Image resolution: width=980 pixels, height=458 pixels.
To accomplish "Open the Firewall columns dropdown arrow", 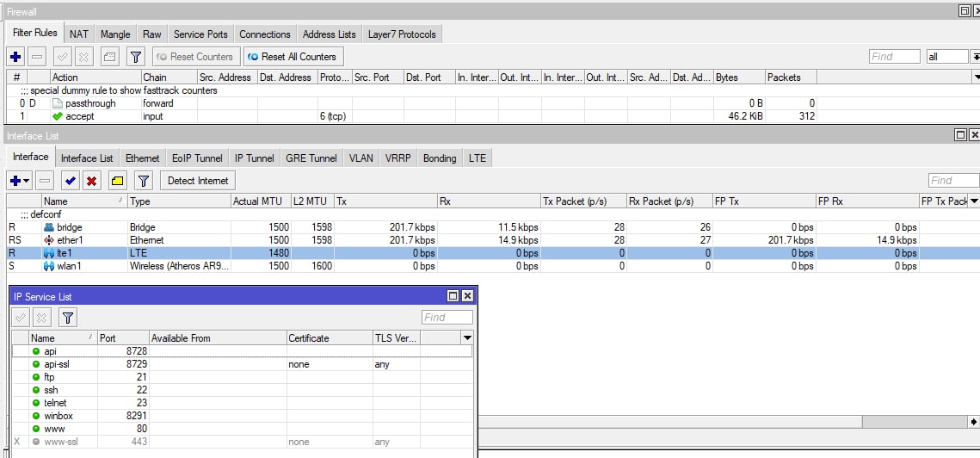I will click(x=977, y=77).
